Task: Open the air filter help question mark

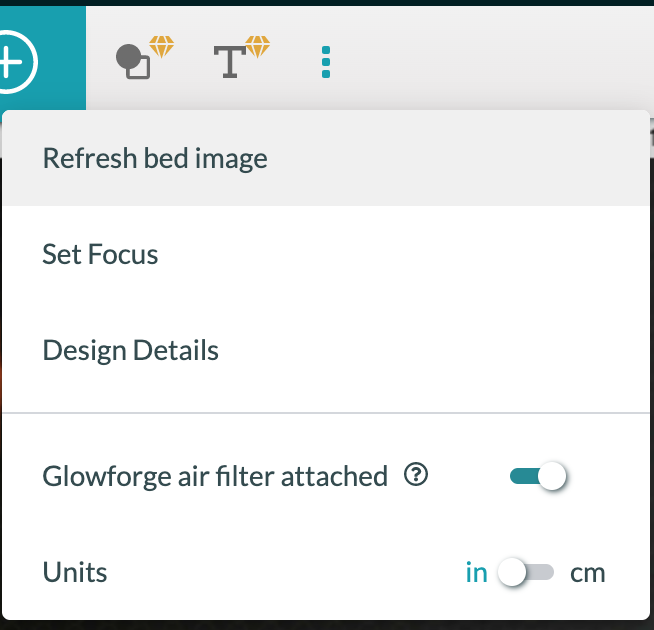Action: pos(416,476)
